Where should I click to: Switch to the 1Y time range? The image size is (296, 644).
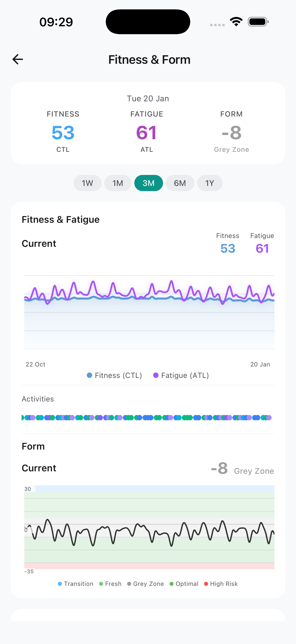[210, 183]
